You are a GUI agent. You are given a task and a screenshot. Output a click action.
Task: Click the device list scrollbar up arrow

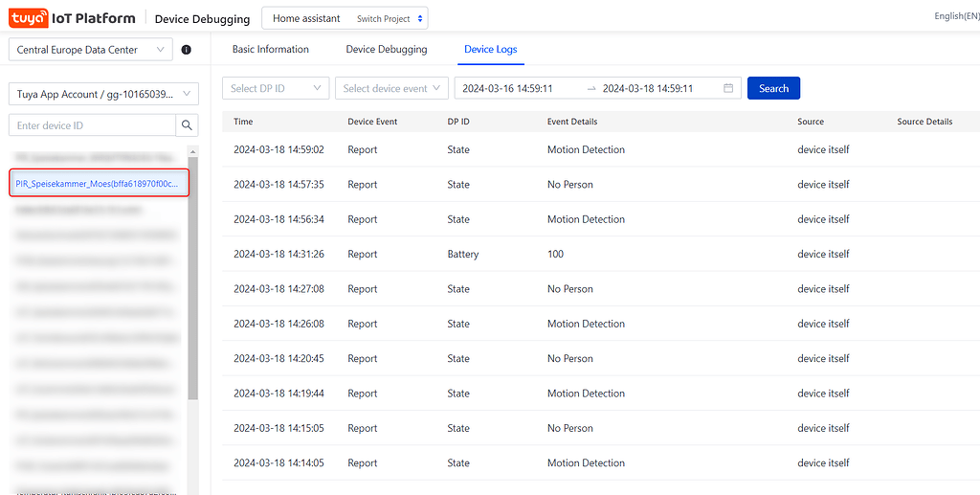192,152
